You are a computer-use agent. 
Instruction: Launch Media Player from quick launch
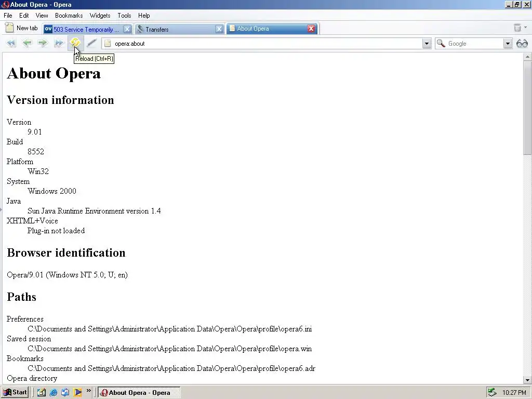[x=77, y=392]
